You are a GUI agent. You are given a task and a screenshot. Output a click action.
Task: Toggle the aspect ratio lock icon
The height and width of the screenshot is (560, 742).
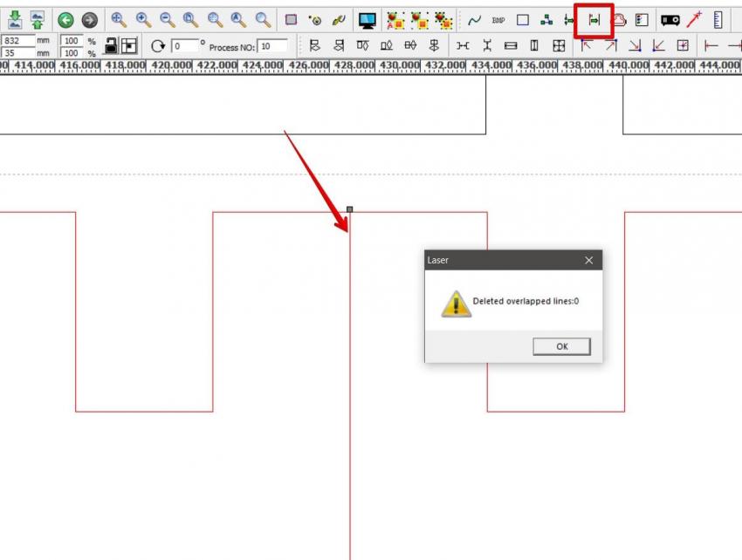[x=111, y=45]
